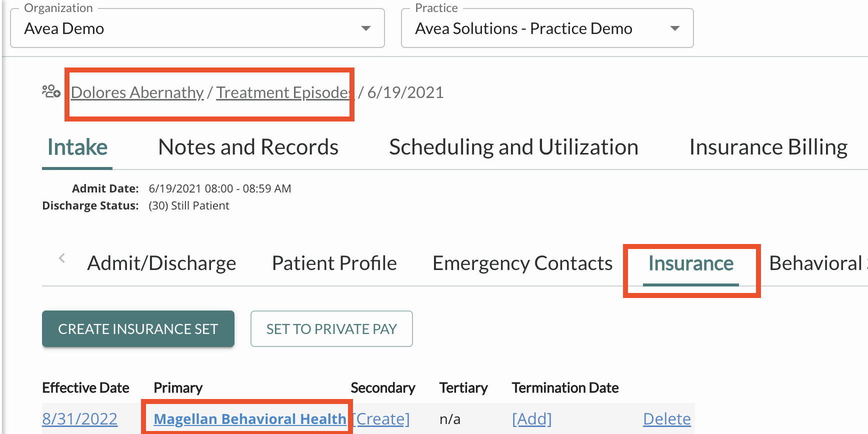Click [Add] to add a termination date
The height and width of the screenshot is (434, 868).
(531, 418)
